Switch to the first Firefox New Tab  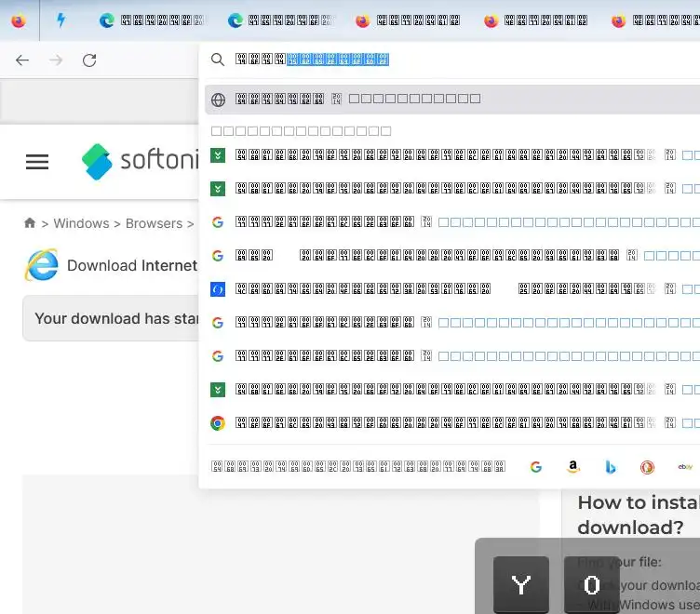[x=409, y=20]
